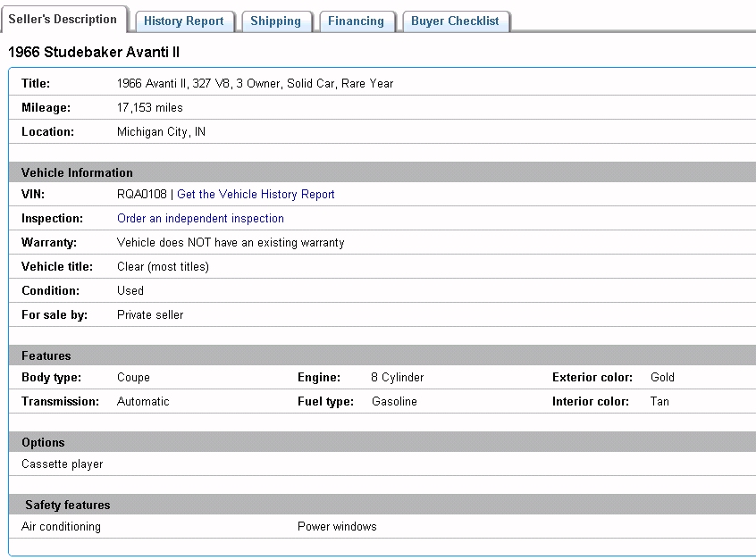Click the condition value Used
This screenshot has width=756, height=560.
click(130, 290)
